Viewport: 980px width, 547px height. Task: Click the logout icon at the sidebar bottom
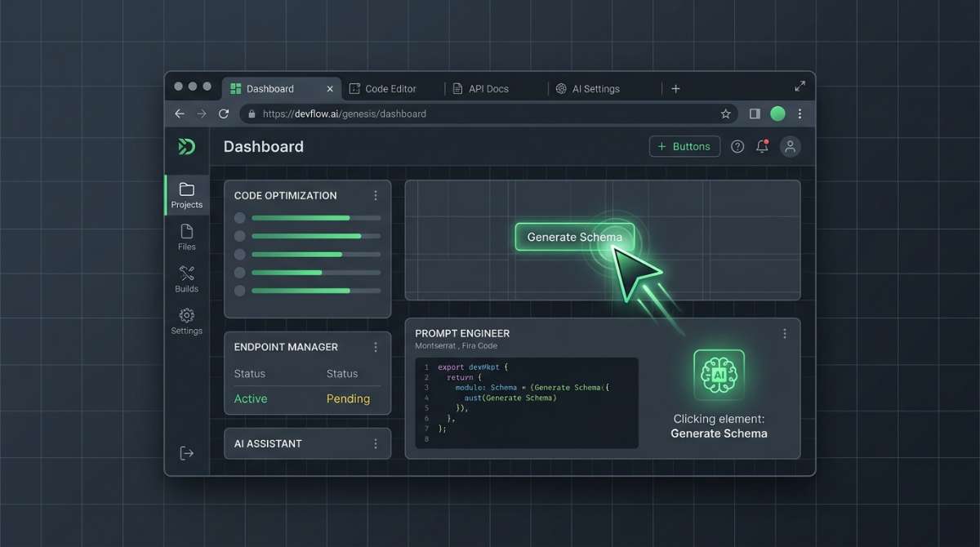tap(187, 453)
